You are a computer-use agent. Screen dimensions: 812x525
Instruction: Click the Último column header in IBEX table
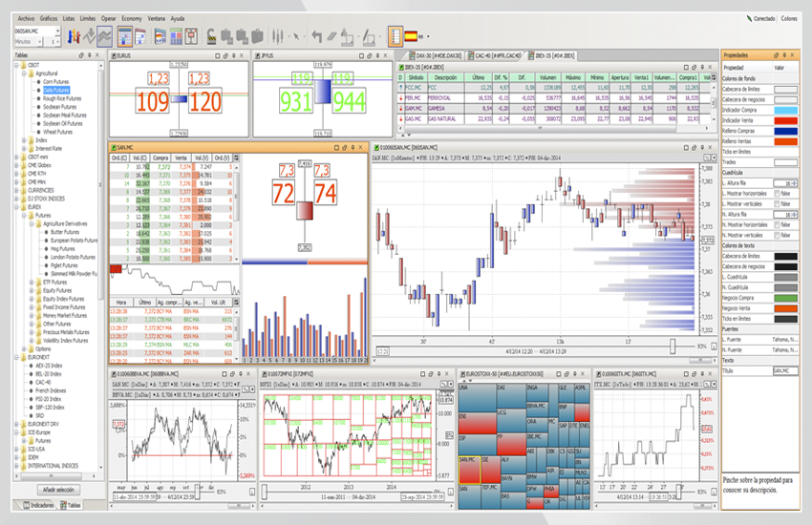pyautogui.click(x=478, y=77)
